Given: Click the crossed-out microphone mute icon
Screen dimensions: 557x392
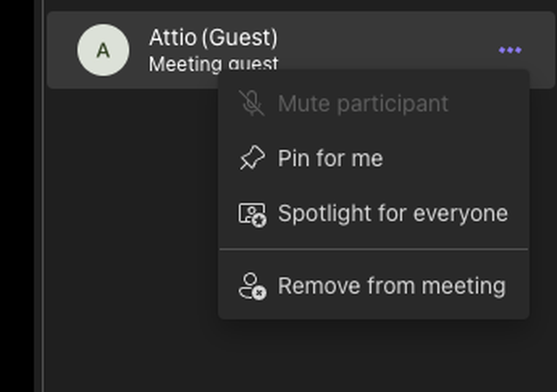Looking at the screenshot, I should click(x=252, y=103).
